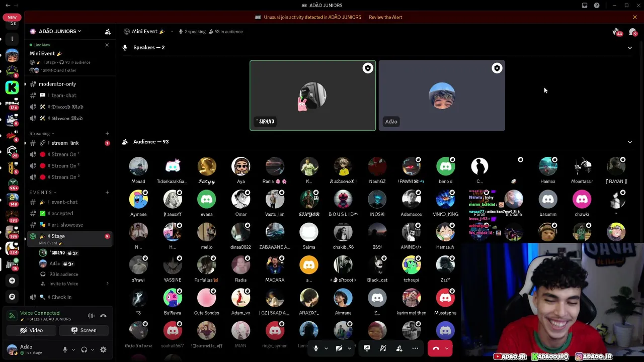Open output device options beside user panel headphones
This screenshot has height=362, width=644.
(93, 350)
